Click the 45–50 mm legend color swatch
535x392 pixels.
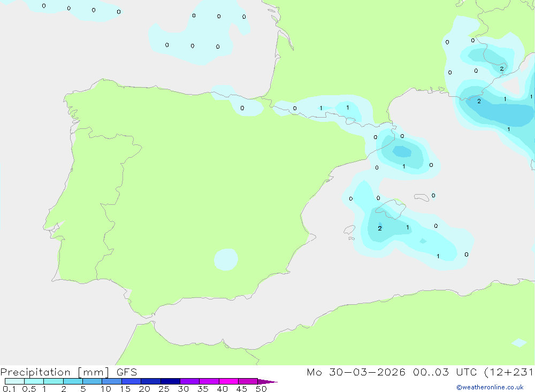coord(248,381)
